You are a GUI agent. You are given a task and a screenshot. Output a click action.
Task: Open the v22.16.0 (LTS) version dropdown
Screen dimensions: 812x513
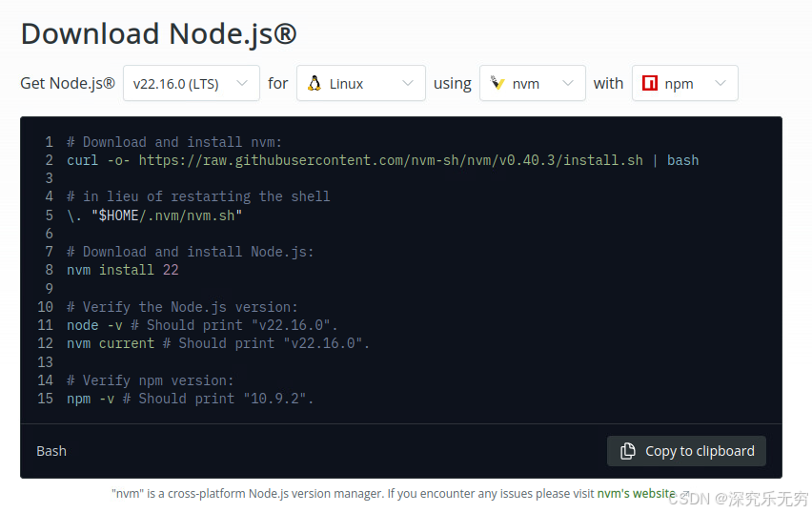tap(192, 83)
